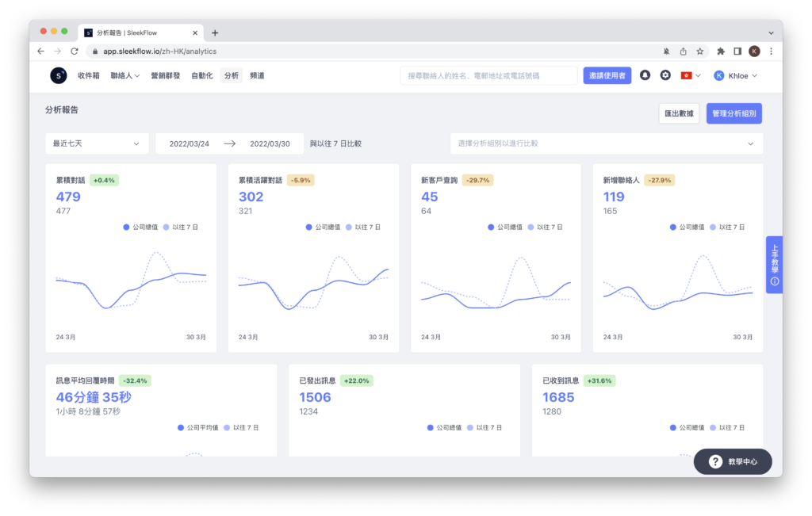Open the notifications bell
This screenshot has height=516, width=812.
coord(645,75)
